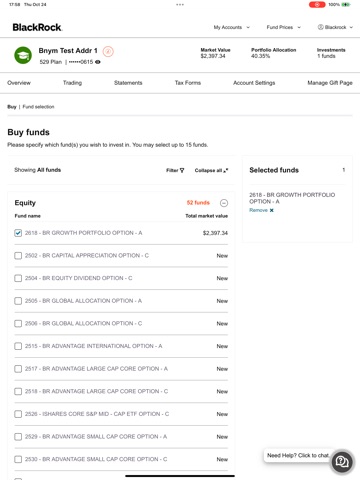Click the red screen recording indicator
The image size is (360, 480).
tap(317, 5)
